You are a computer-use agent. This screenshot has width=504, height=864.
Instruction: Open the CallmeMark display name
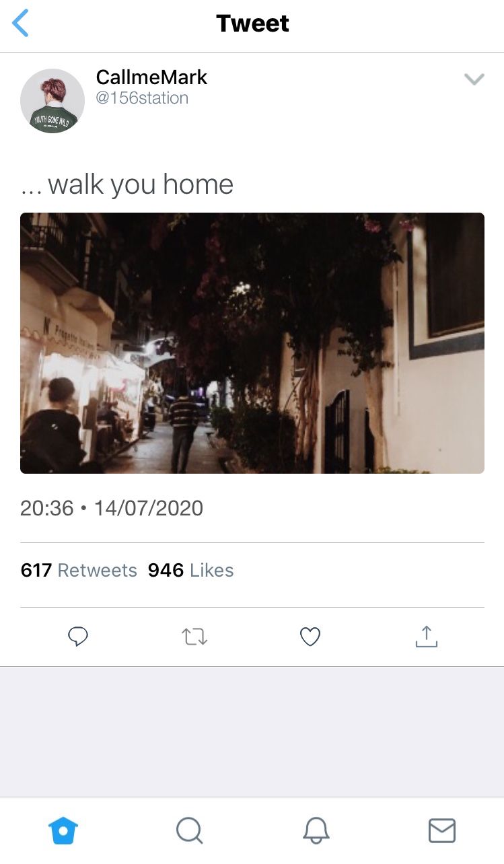click(x=151, y=77)
